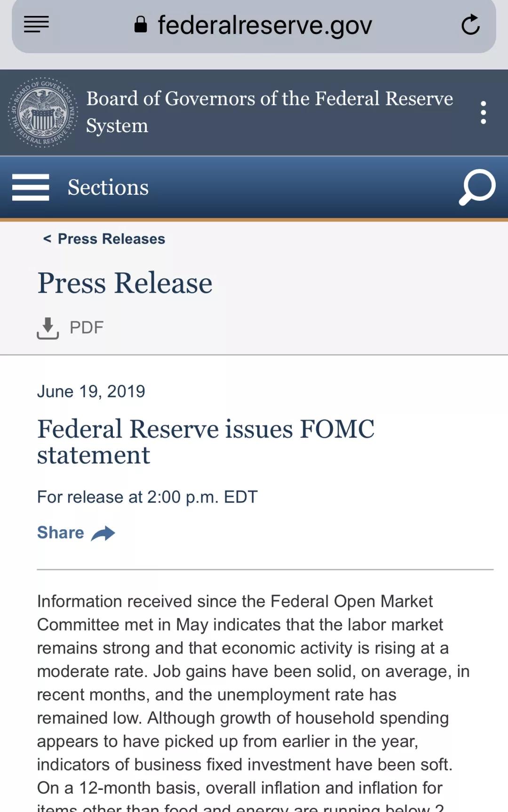
Task: Click the Press Release page heading
Action: [125, 283]
